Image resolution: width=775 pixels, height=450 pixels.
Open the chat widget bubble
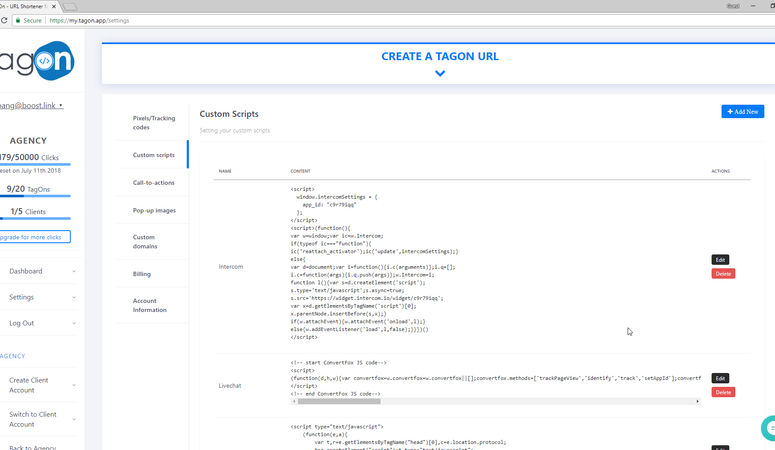point(769,428)
